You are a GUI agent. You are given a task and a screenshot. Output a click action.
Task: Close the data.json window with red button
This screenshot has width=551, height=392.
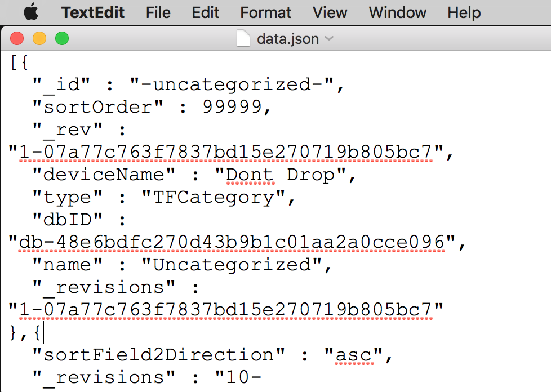[x=17, y=38]
